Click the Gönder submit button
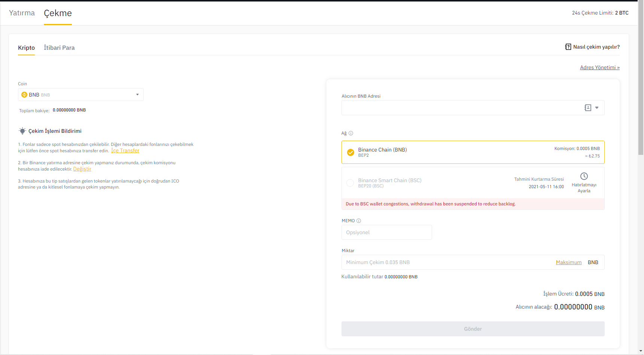This screenshot has width=644, height=355. (473, 329)
